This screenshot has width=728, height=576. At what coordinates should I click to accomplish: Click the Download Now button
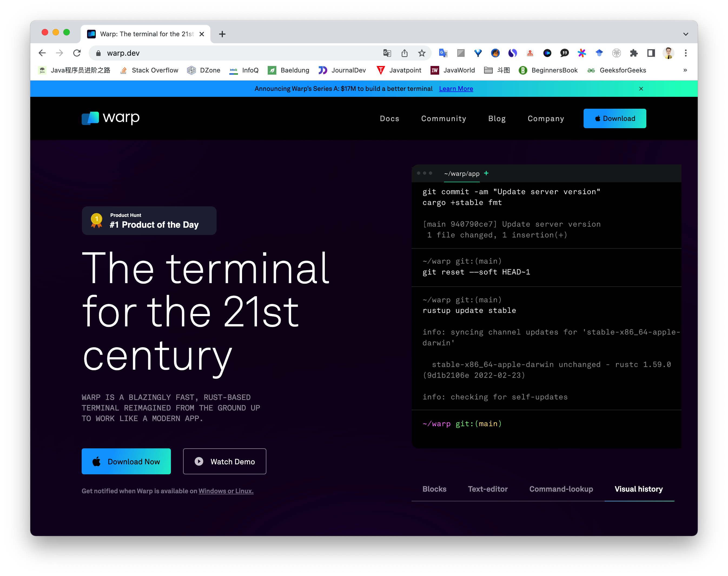pyautogui.click(x=126, y=461)
